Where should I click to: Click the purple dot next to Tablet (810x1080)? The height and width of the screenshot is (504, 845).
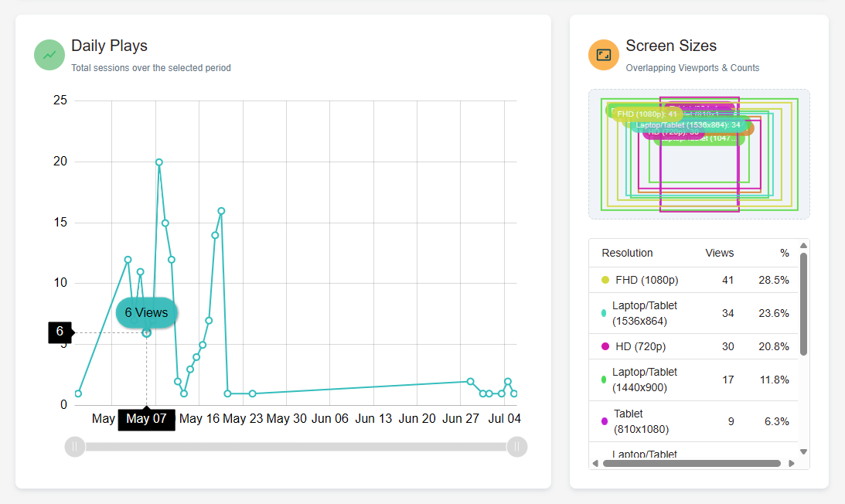[x=604, y=421]
